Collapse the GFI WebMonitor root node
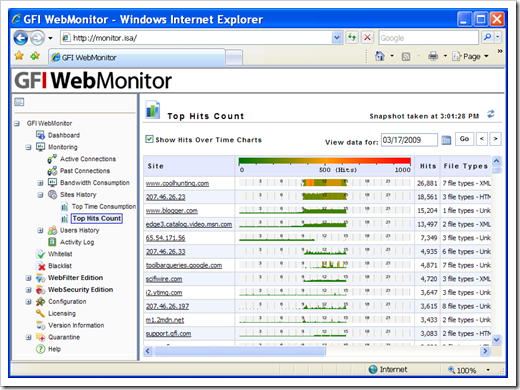520x390 pixels. 17,124
